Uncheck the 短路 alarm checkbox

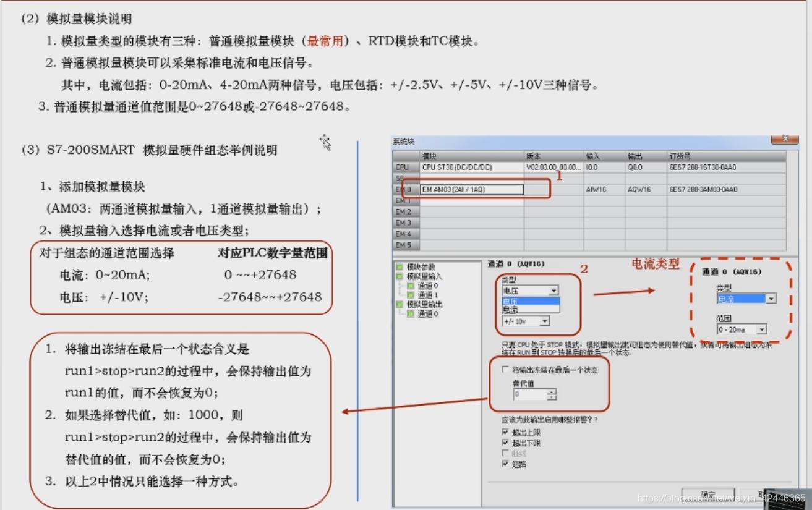(505, 464)
